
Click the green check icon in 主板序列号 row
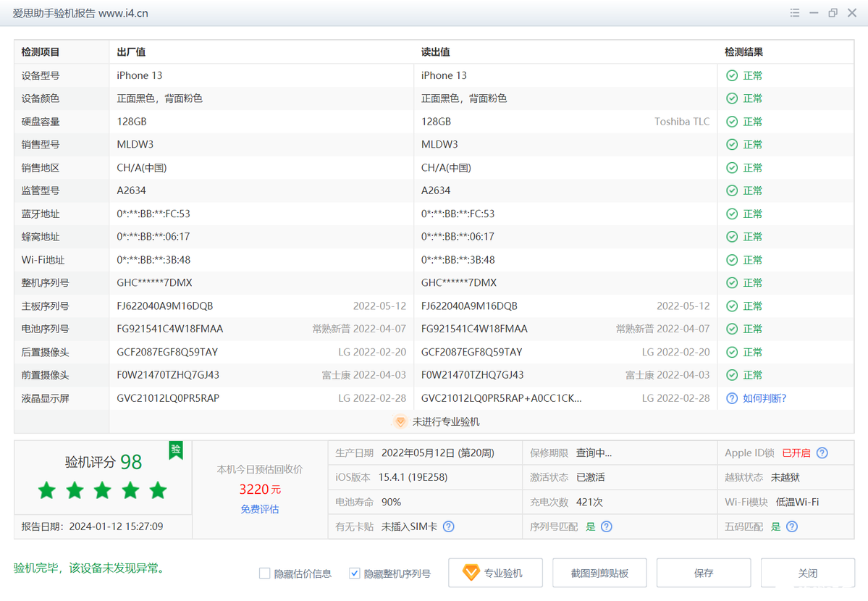(x=732, y=306)
